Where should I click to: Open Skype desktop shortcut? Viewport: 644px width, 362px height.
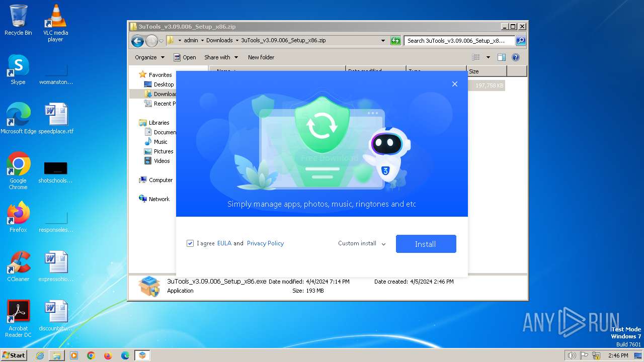point(18,69)
